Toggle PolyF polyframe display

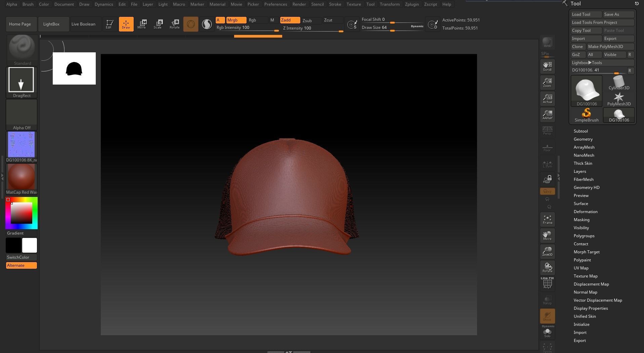[x=547, y=283]
